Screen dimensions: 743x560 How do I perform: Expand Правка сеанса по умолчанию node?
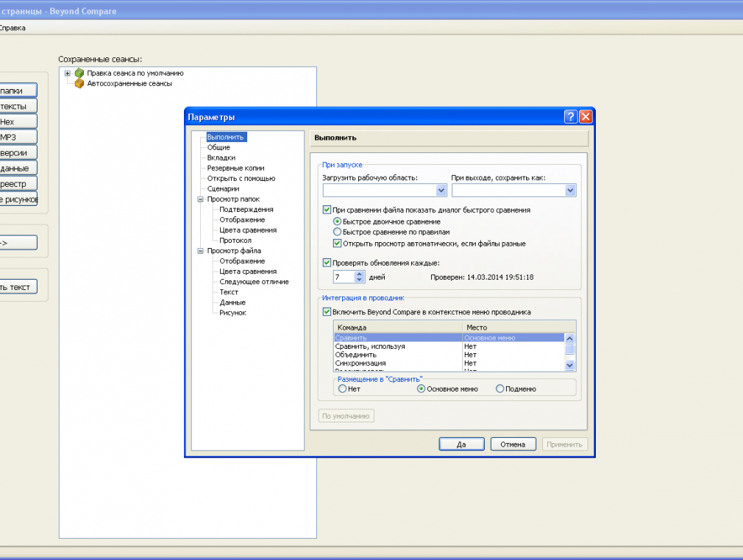(67, 73)
